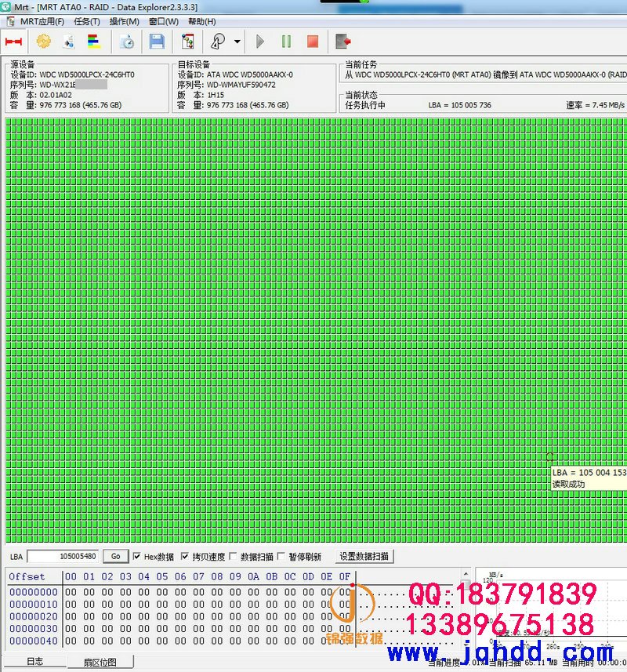Click the speed readout 7.45 MB/s
The image size is (627, 672).
pyautogui.click(x=596, y=105)
